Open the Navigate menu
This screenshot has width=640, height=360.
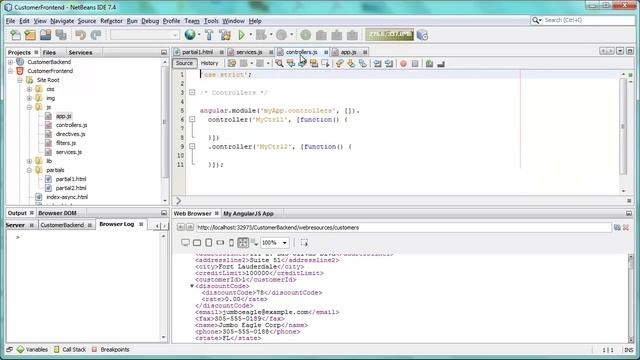pos(62,21)
